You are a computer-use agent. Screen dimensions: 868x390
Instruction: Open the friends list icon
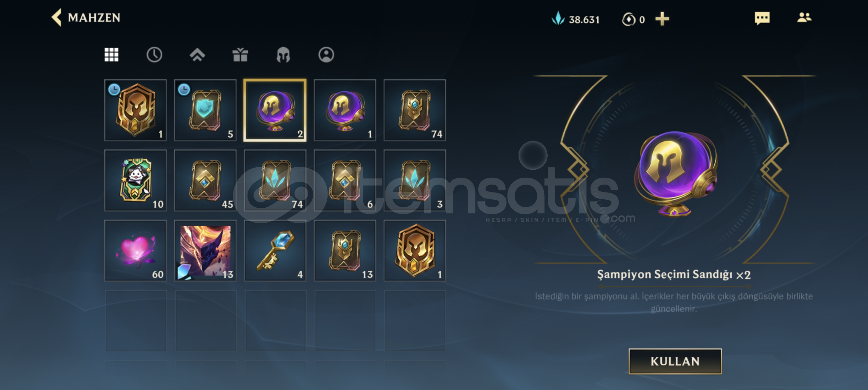click(x=804, y=17)
